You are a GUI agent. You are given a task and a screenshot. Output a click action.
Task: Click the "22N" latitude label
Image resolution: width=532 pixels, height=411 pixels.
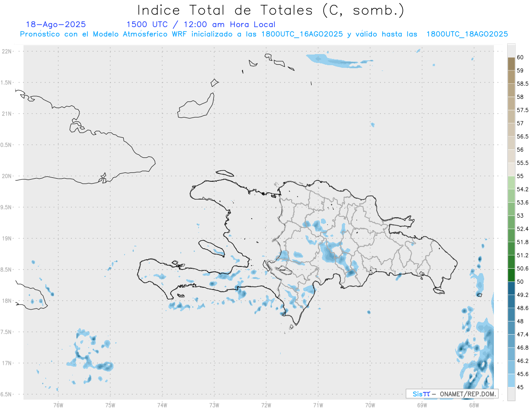[x=8, y=51]
